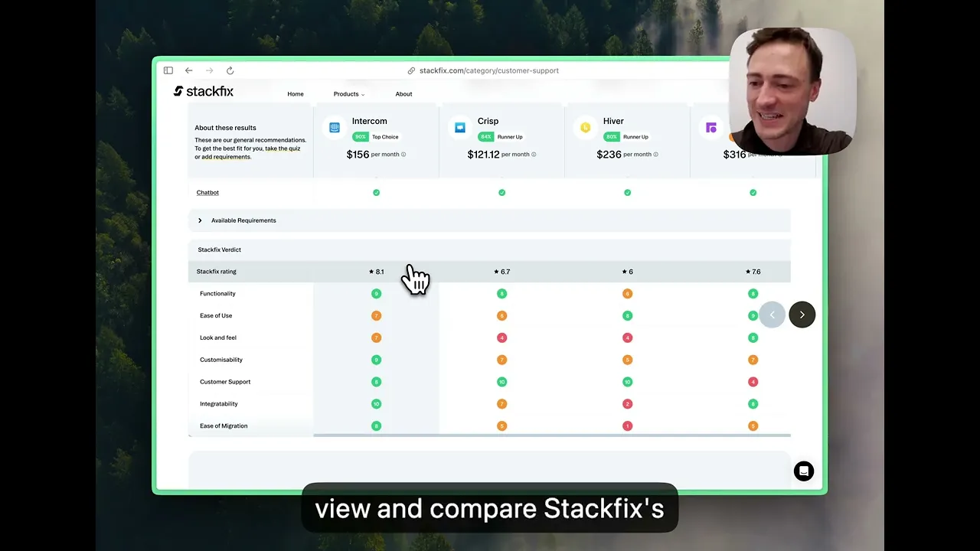Click the Crisp 6.7 star rating
Screen dimensions: 980x551
(x=502, y=272)
